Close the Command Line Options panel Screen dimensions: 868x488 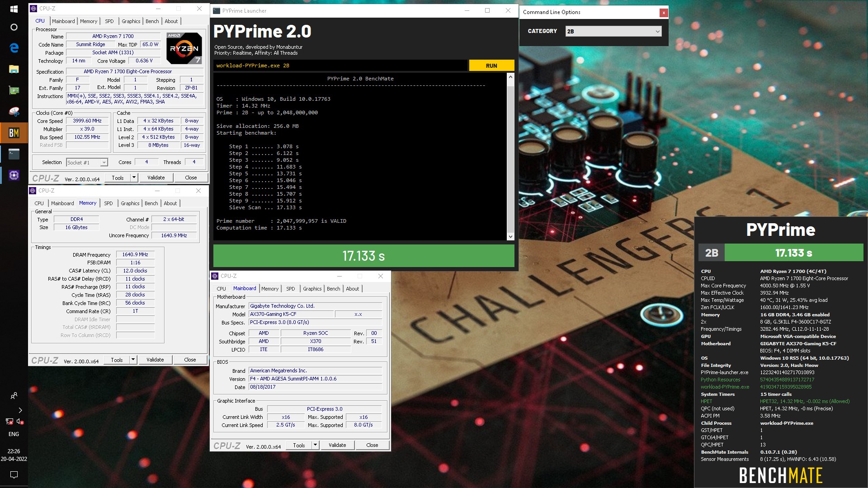tap(663, 13)
